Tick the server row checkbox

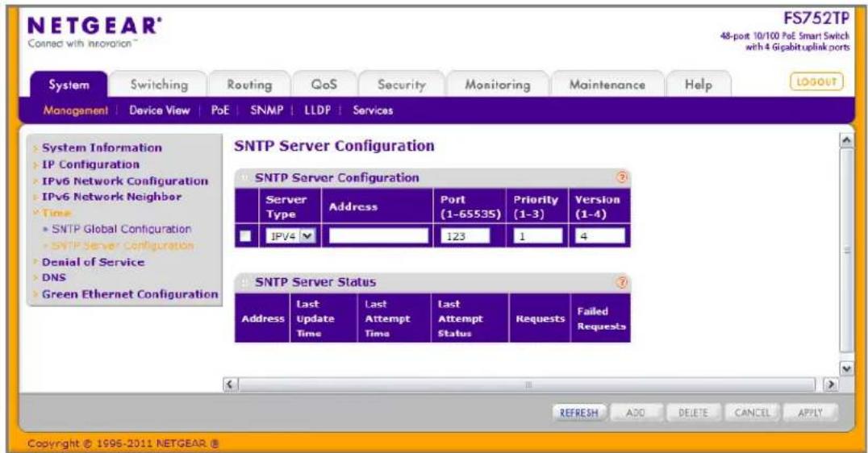[245, 236]
